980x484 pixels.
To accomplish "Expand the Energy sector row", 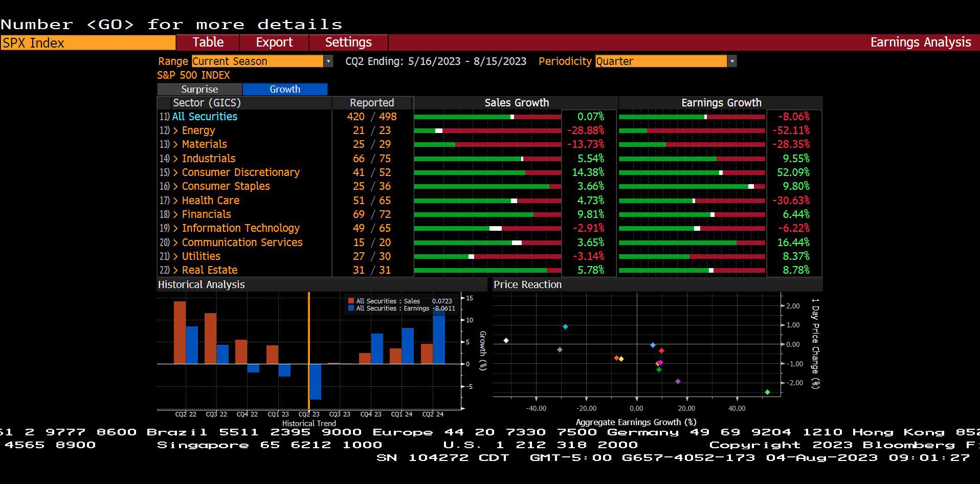I will pos(175,130).
